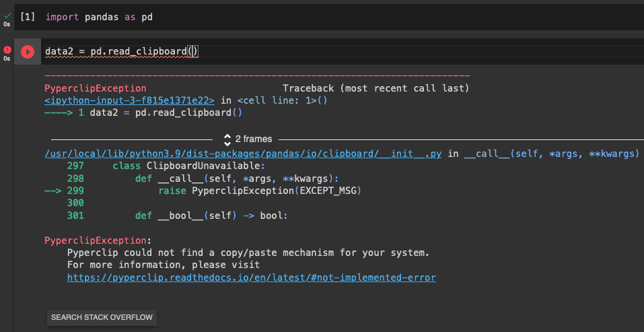Open the pandas clipboard __init__.py file link
Image resolution: width=644 pixels, height=332 pixels.
pyautogui.click(x=243, y=154)
